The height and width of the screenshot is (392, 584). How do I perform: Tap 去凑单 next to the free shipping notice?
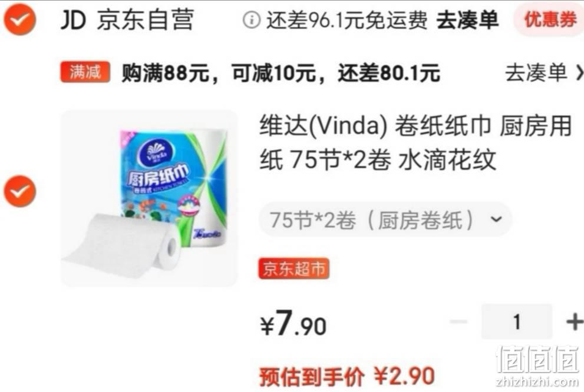point(467,19)
